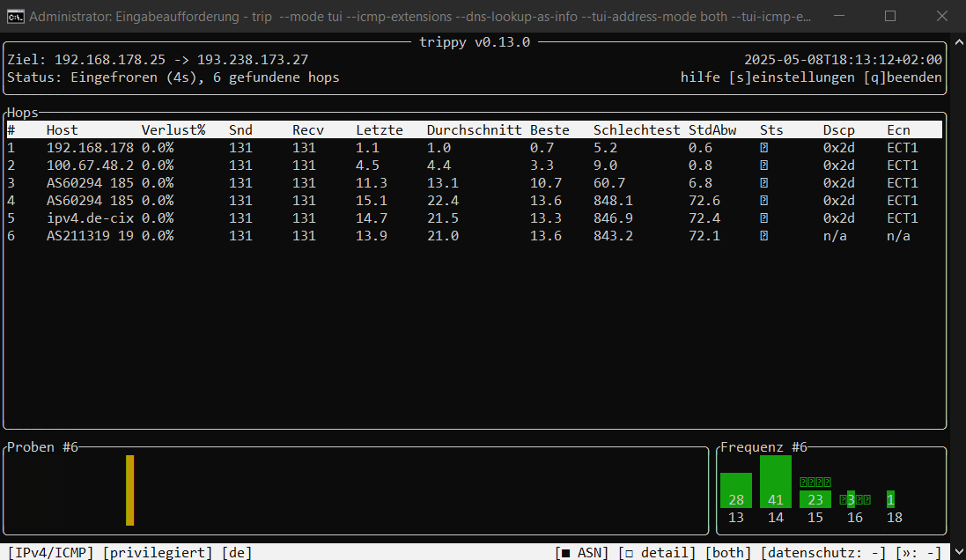
Task: Click the Sts icon for hop 4
Action: (x=764, y=200)
